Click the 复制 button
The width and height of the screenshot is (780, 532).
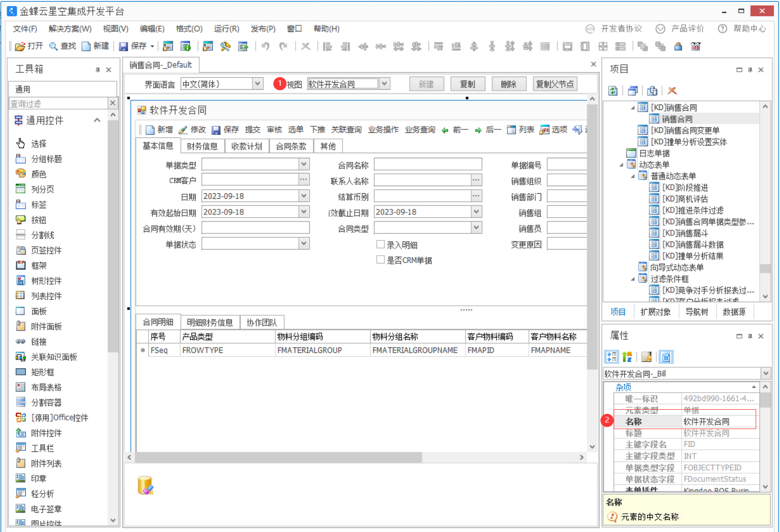(x=468, y=84)
